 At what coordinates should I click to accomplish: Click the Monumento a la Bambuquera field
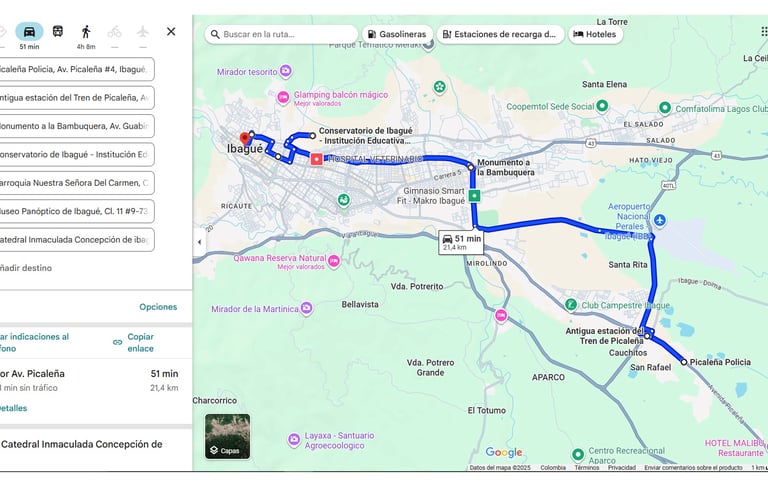tap(77, 126)
